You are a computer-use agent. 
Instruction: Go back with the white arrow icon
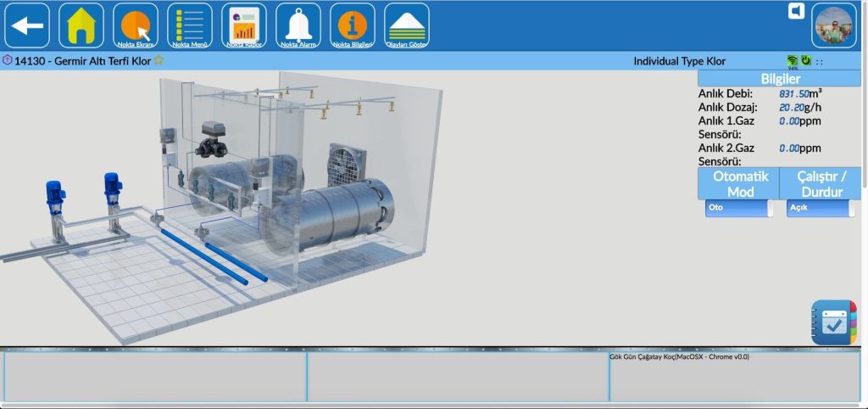[x=27, y=26]
